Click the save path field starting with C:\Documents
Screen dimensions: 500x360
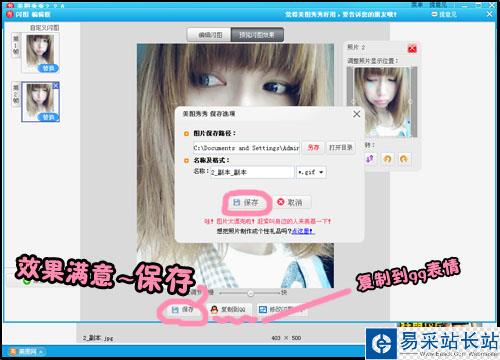click(246, 148)
